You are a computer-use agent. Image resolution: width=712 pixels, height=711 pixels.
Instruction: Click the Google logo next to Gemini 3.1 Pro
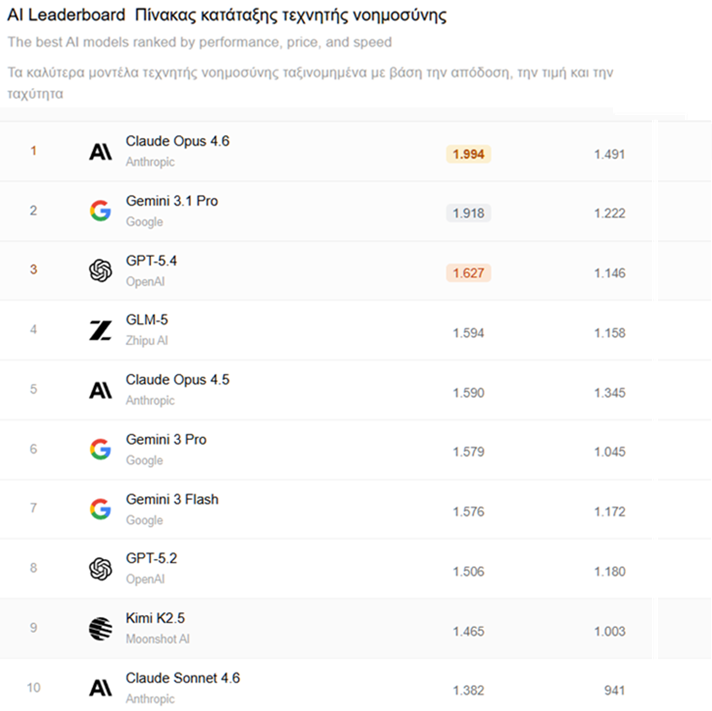[x=100, y=211]
